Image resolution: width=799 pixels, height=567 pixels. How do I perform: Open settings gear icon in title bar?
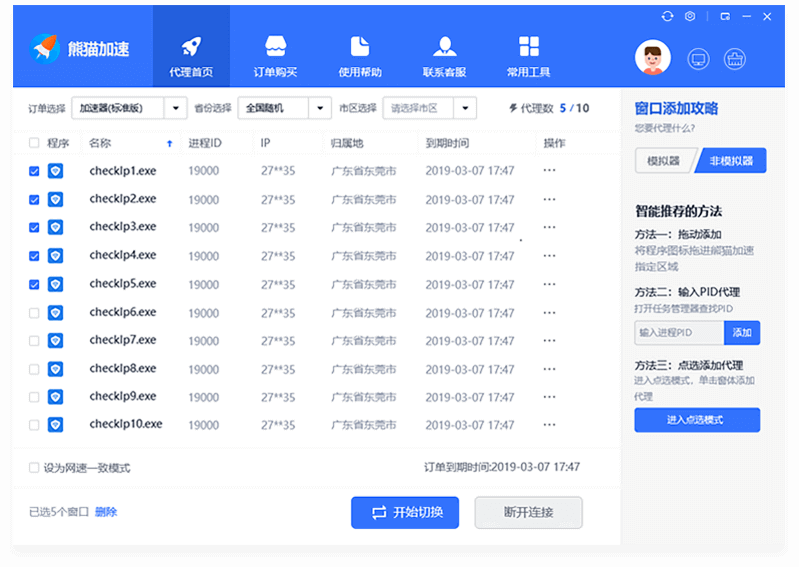[691, 17]
